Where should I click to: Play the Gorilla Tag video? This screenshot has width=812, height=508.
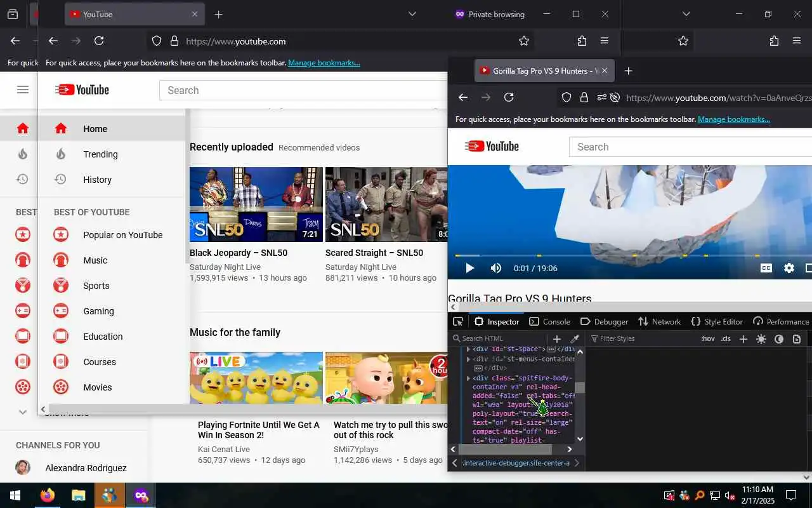pyautogui.click(x=469, y=268)
